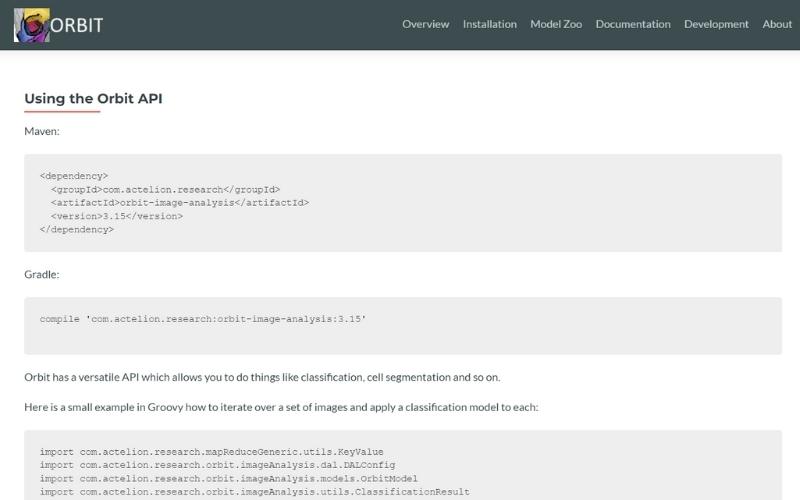Click the 'Using the Orbit API' heading

point(93,98)
